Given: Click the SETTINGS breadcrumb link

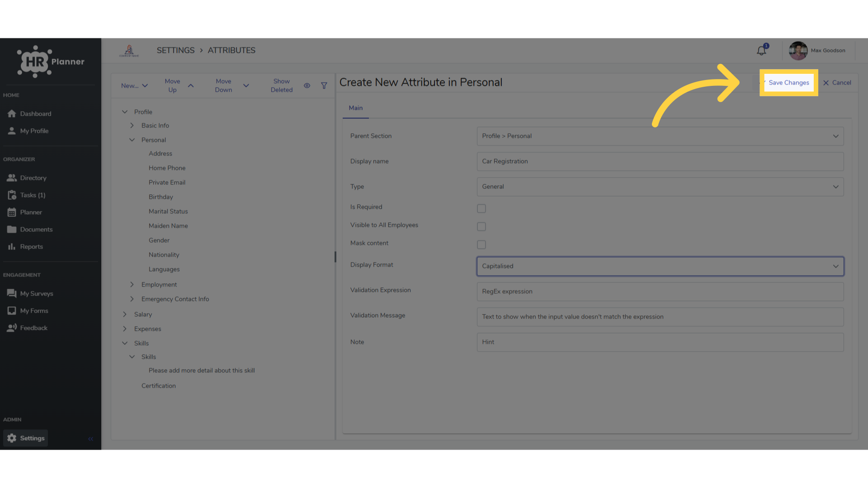Looking at the screenshot, I should coord(175,50).
